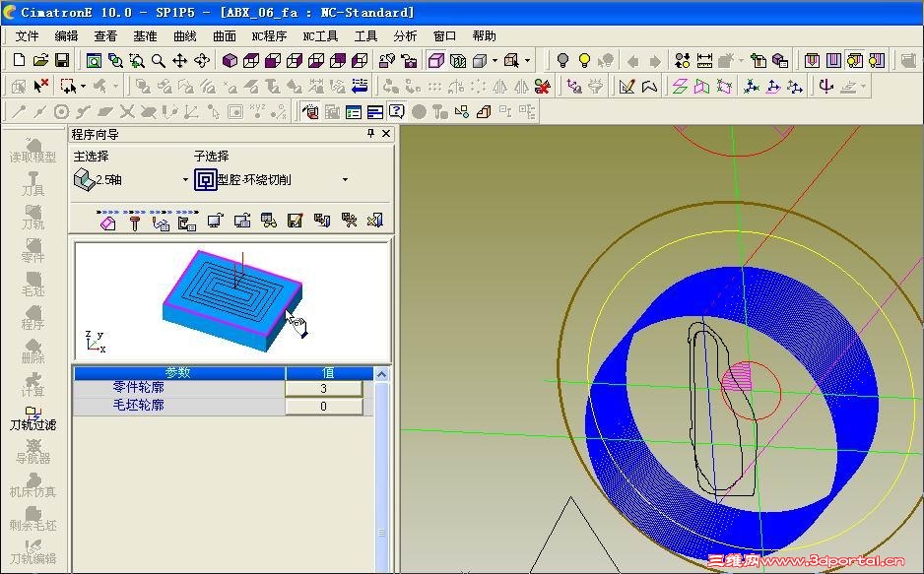This screenshot has width=924, height=574.
Task: Open the 文件 menu
Action: pos(28,36)
